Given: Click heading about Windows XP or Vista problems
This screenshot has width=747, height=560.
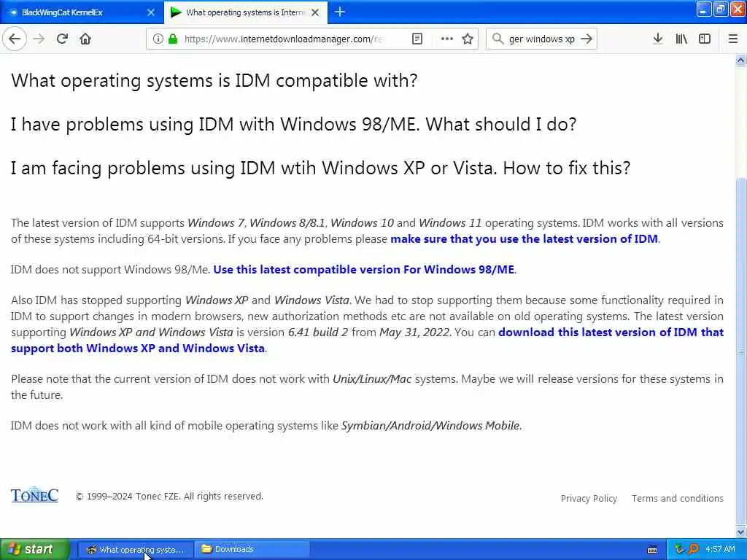Looking at the screenshot, I should click(x=321, y=168).
